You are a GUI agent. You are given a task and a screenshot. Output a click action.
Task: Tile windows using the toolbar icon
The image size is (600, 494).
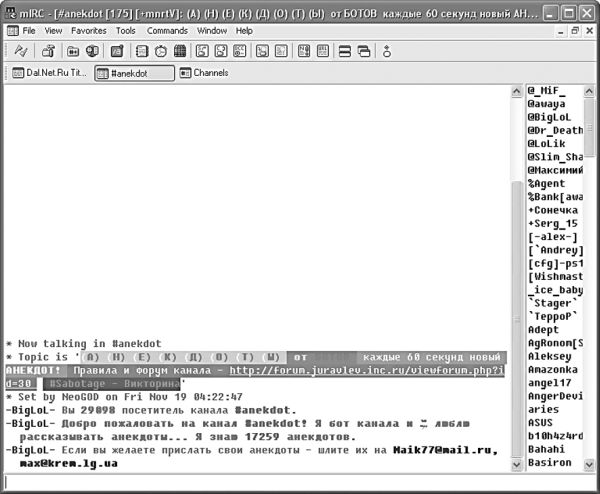click(x=343, y=51)
